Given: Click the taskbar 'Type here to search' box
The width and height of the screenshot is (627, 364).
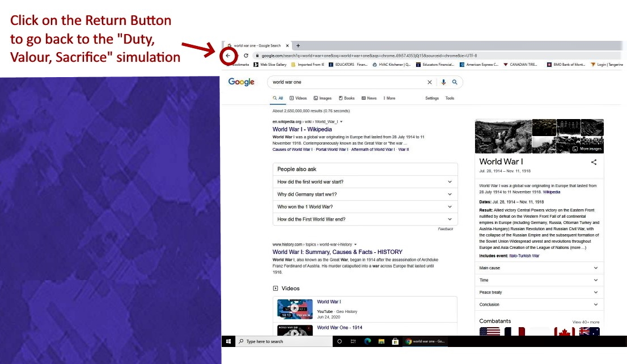Looking at the screenshot, I should (284, 341).
